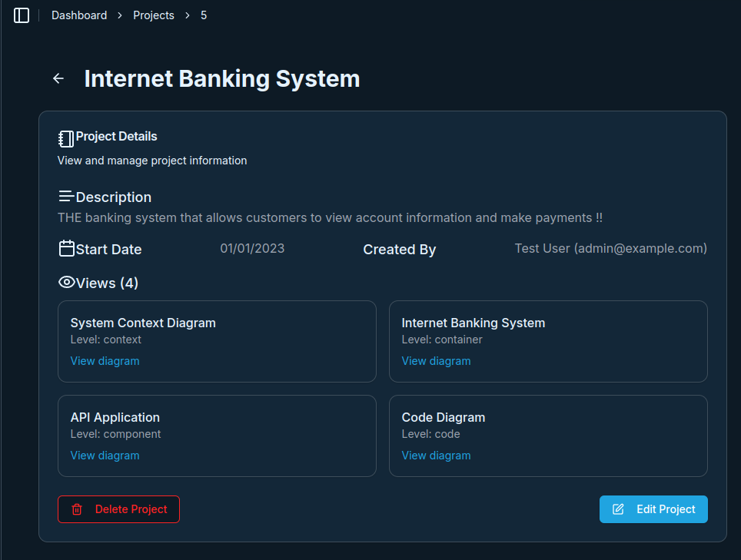Click breadcrumb chevron after Dashboard
The image size is (741, 560).
point(120,15)
